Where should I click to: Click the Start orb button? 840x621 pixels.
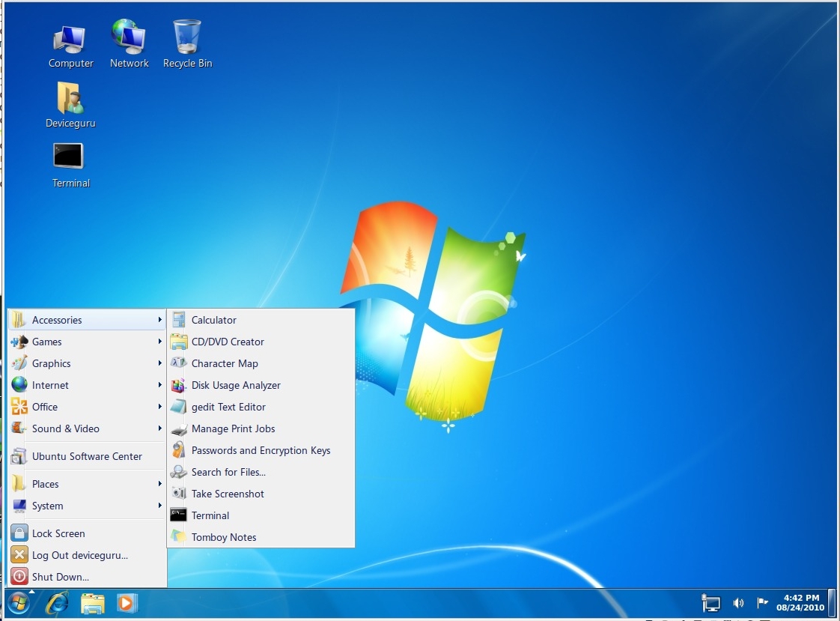19,604
